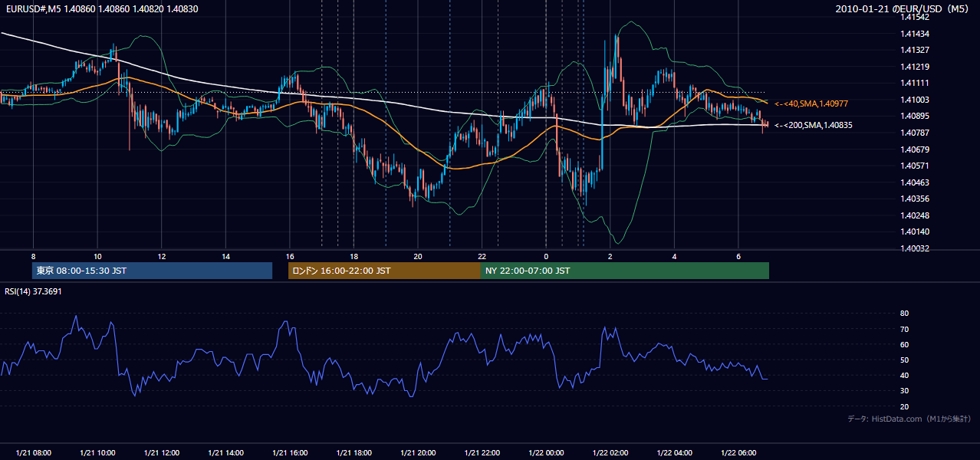Image resolution: width=980 pixels, height=460 pixels.
Task: Click the RSI level 50 label
Action: (905, 360)
